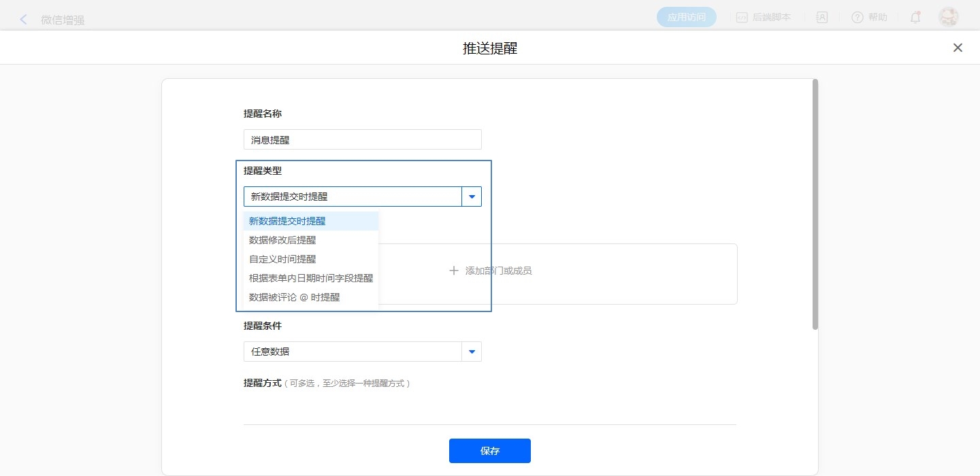Pick 根据表单内日期时间字段提醒 option

point(311,278)
